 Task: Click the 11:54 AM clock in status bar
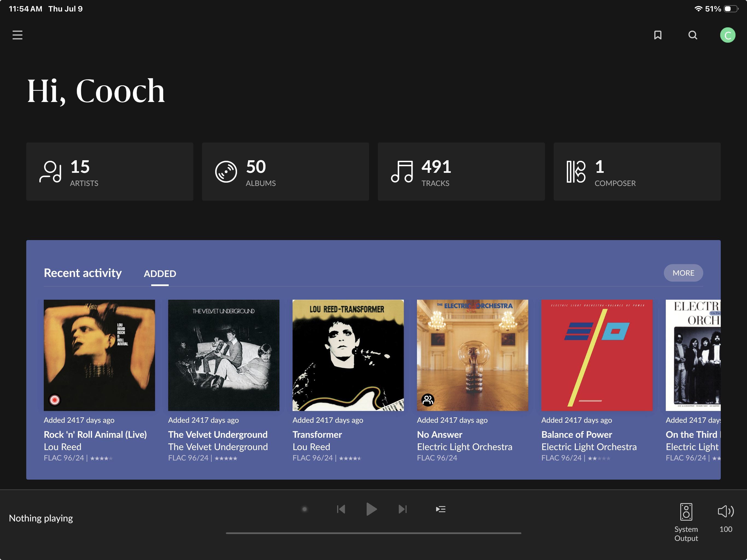[26, 9]
